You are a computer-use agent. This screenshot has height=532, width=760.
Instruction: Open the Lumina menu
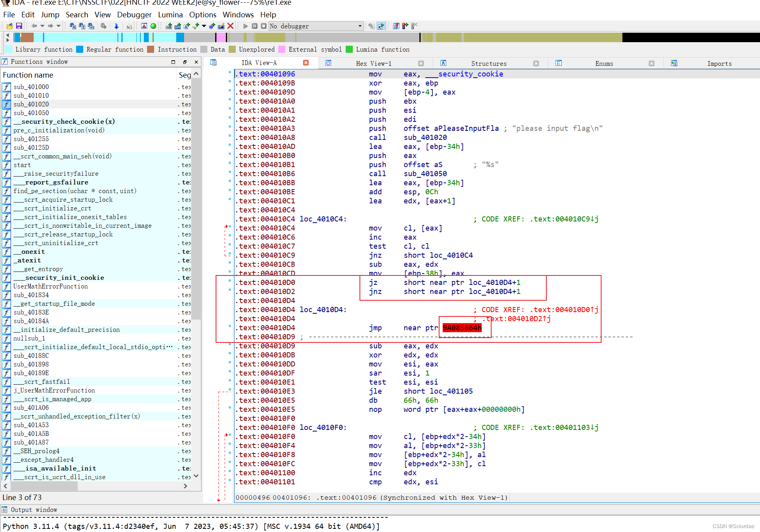(x=170, y=15)
